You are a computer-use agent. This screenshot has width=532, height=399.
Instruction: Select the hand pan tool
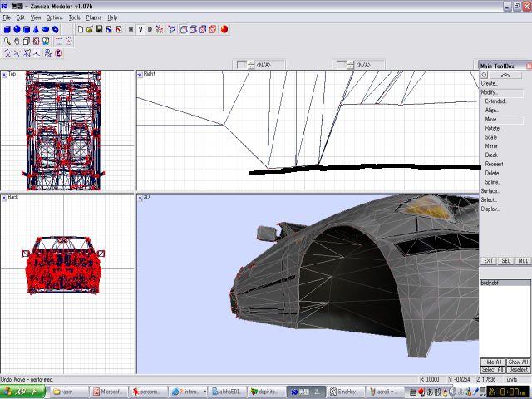pyautogui.click(x=17, y=41)
